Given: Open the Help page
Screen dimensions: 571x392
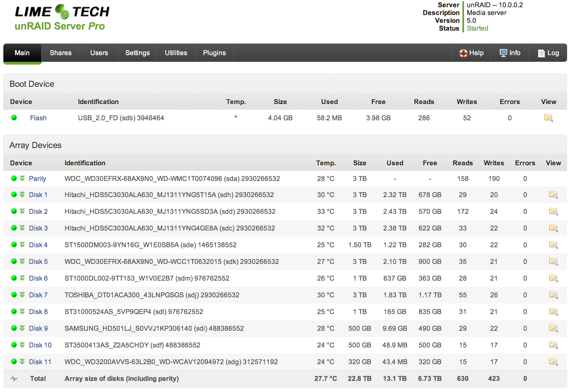Looking at the screenshot, I should (x=471, y=53).
